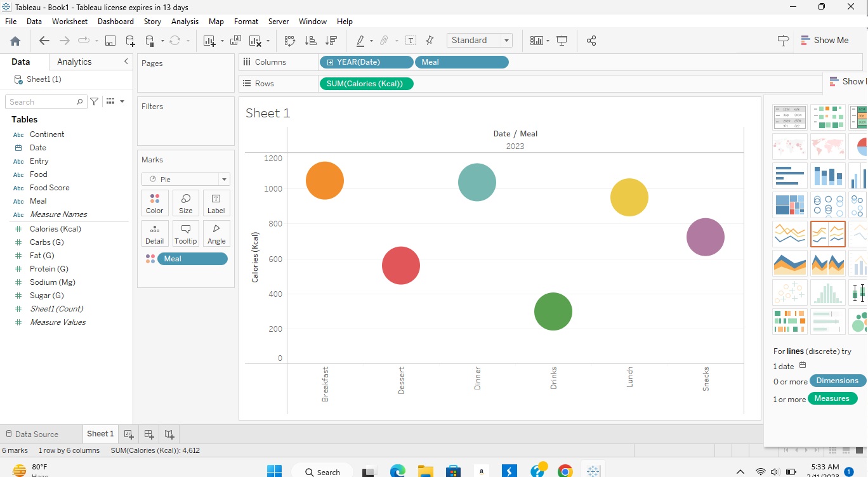Select the Food Score field
Screen dimensions: 868x477
49,188
